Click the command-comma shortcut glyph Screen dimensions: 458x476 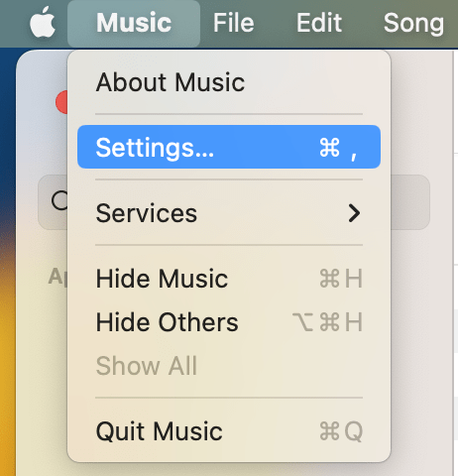pos(338,148)
